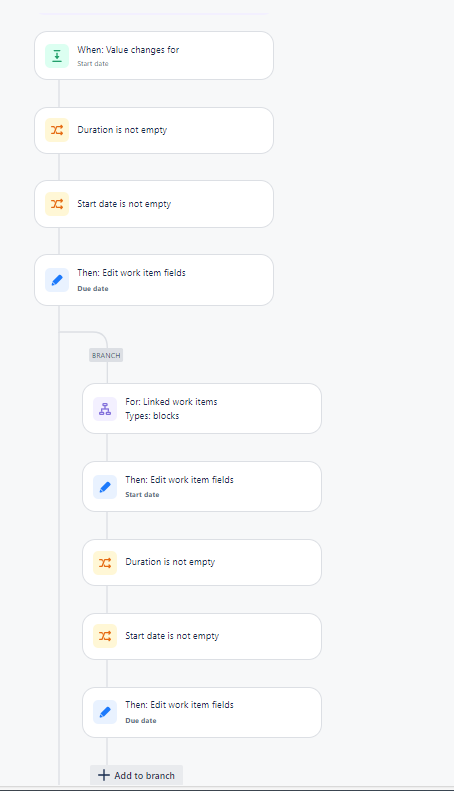Click pencil icon of top-level Due date action

click(57, 280)
